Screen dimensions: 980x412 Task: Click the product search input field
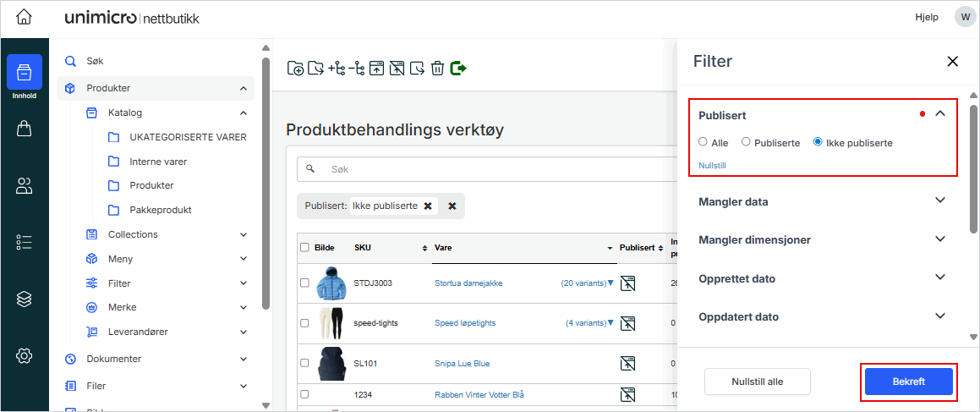(490, 169)
